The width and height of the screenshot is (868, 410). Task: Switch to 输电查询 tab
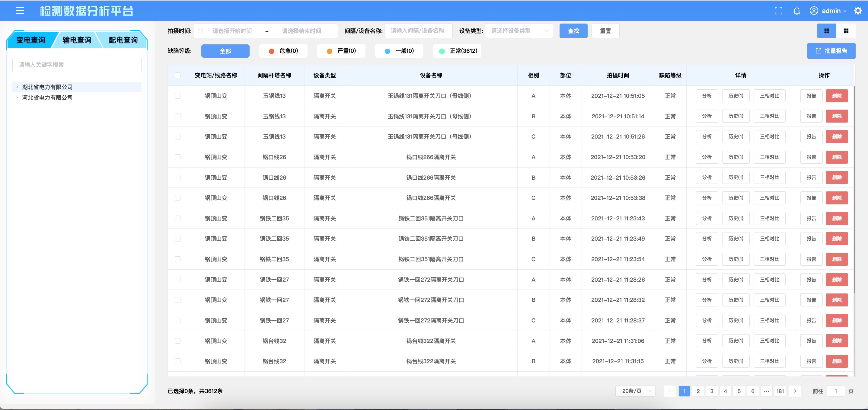(77, 40)
